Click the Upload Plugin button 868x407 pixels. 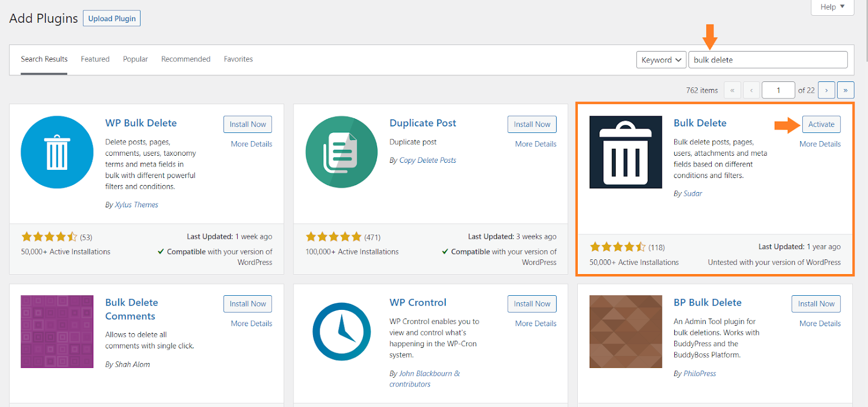pos(112,18)
